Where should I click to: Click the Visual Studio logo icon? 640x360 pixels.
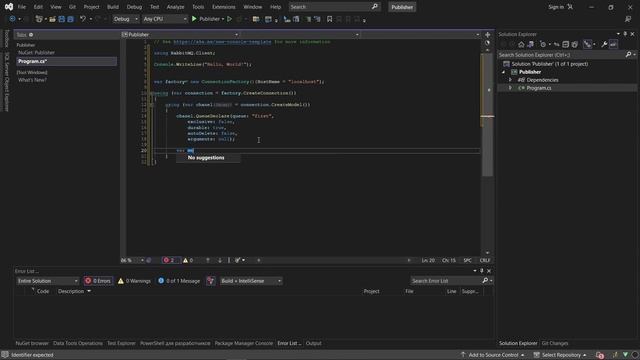[x=9, y=7]
